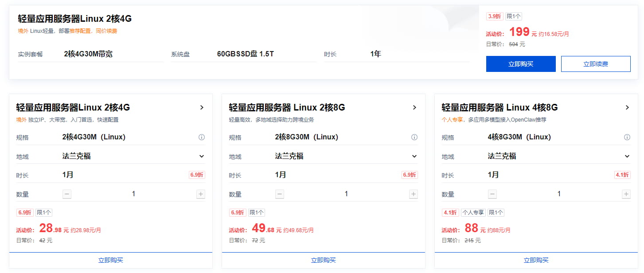Increase quantity for Linux 2核4G server
This screenshot has width=644, height=273.
tap(201, 194)
